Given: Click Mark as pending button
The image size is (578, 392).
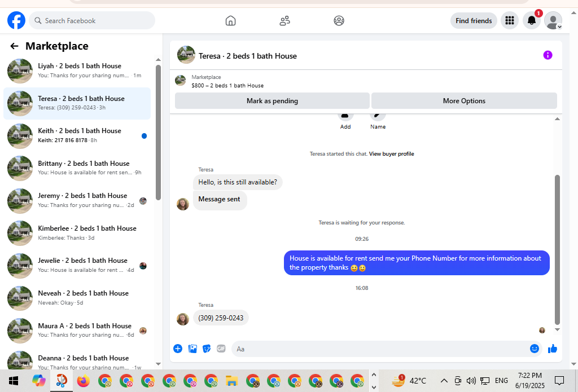Looking at the screenshot, I should tap(272, 100).
